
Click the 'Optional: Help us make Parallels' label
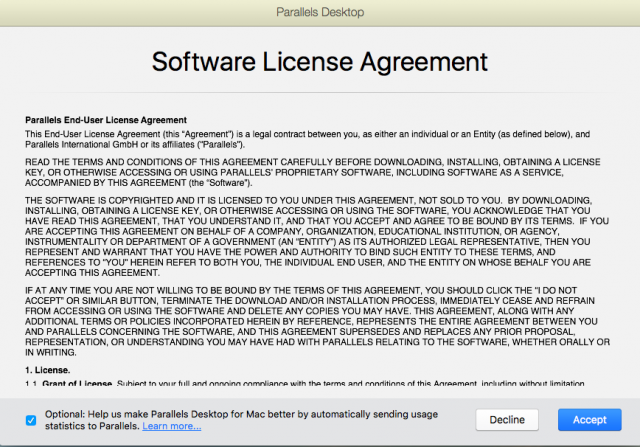coord(241,420)
